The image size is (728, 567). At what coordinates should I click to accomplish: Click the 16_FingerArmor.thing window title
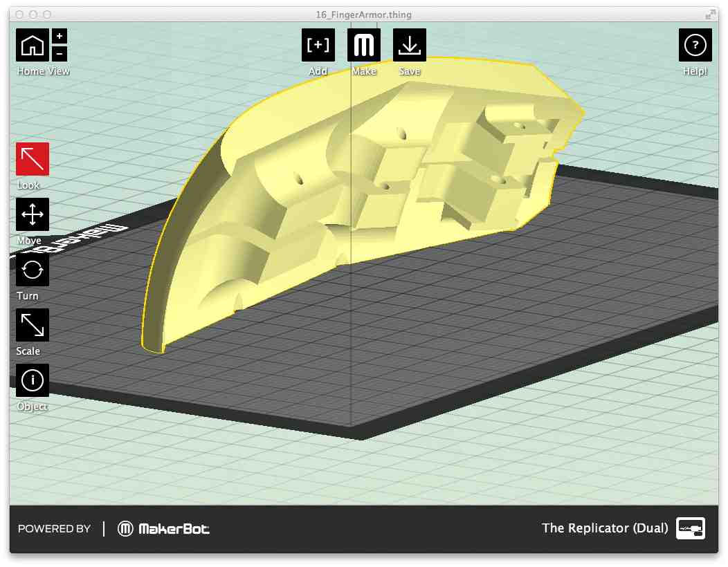[364, 15]
